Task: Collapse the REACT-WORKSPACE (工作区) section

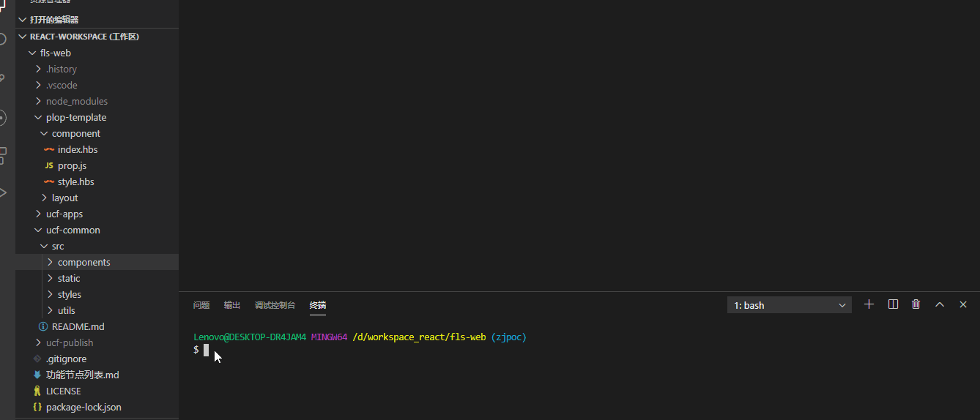Action: click(23, 37)
